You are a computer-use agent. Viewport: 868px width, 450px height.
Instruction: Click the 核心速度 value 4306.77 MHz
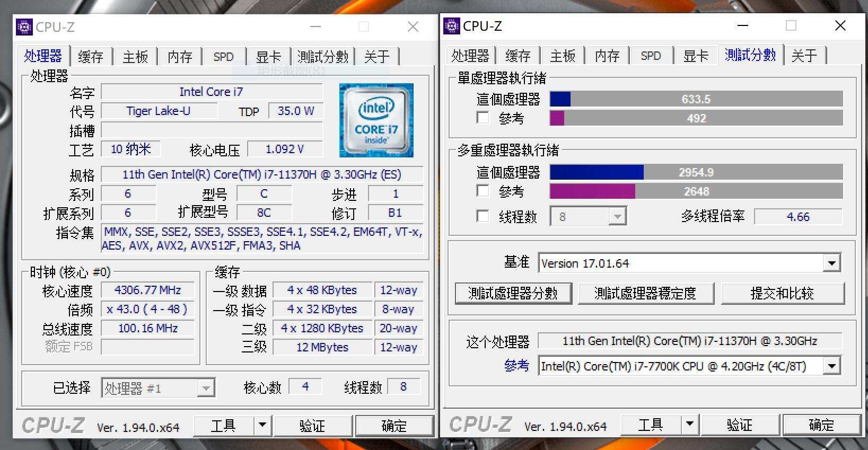point(147,290)
